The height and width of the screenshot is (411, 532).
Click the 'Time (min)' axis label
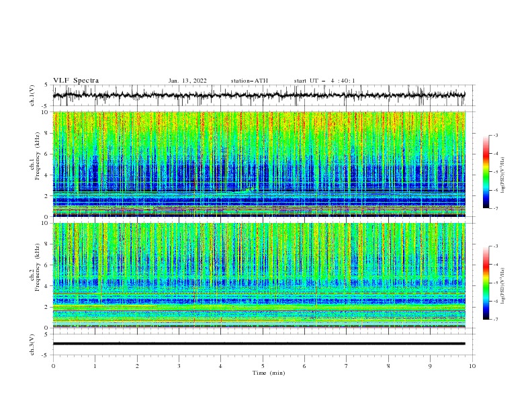pos(269,373)
